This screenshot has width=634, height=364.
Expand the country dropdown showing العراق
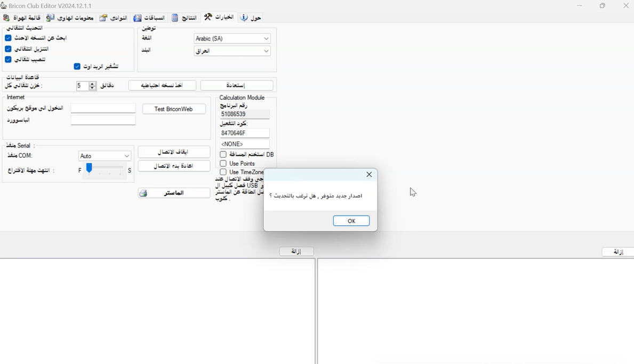tap(232, 51)
